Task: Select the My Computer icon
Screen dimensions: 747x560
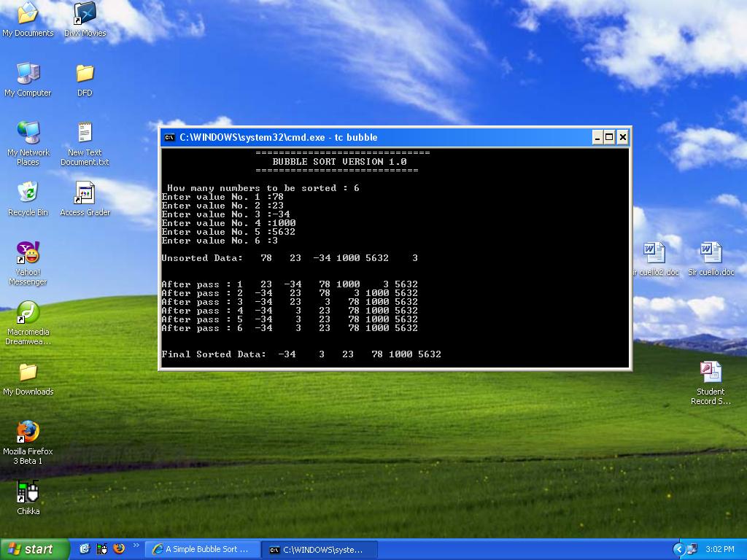Action: [x=28, y=79]
